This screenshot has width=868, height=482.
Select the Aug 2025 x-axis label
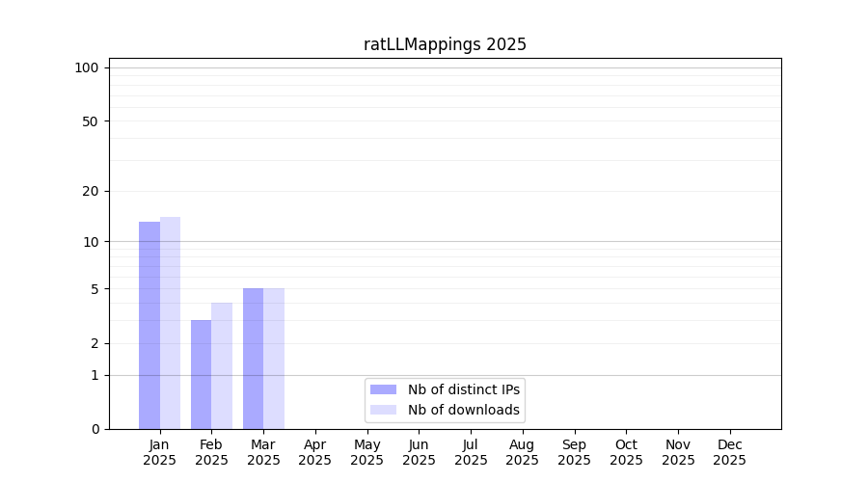point(523,452)
